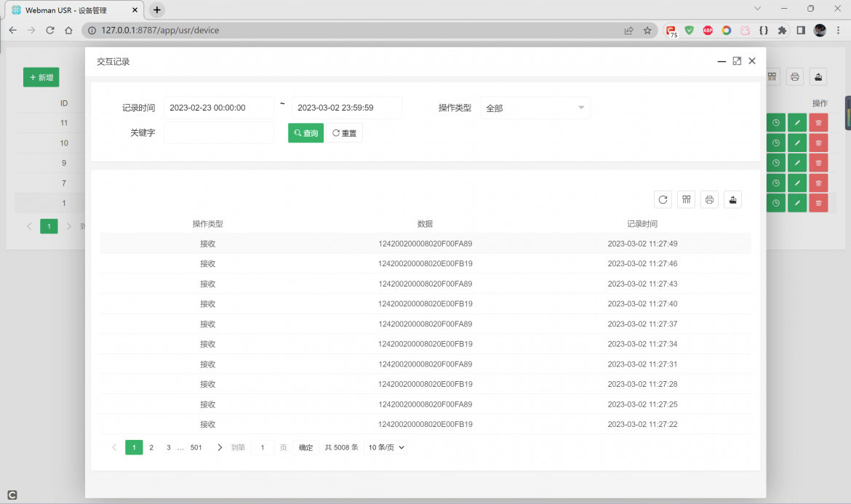
Task: Click record row with time 11:27:46
Action: tap(425, 264)
